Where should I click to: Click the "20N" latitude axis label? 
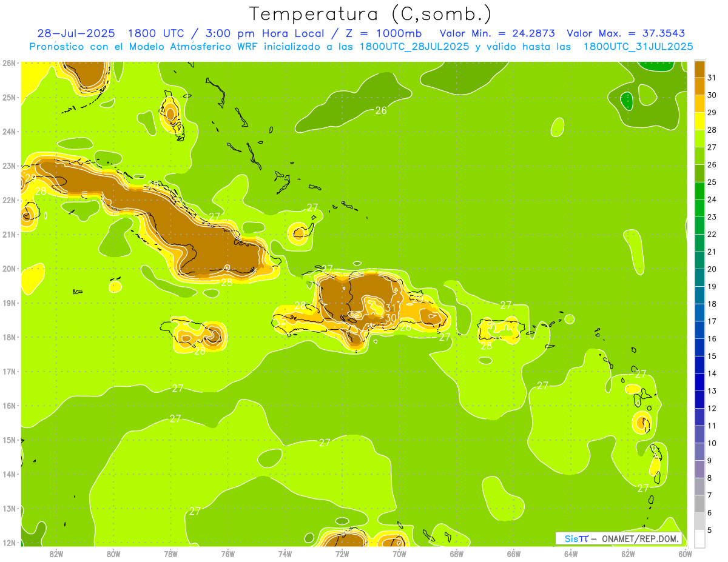(9, 269)
